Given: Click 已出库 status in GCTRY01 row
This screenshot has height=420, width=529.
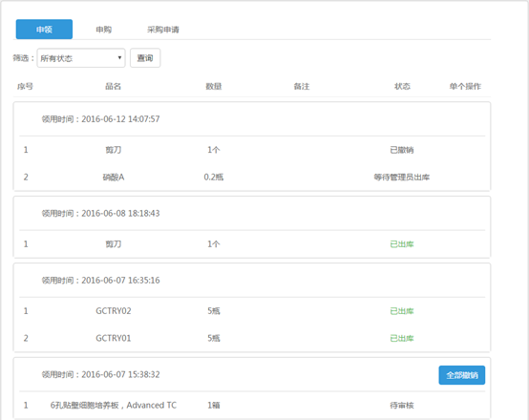Looking at the screenshot, I should [402, 338].
